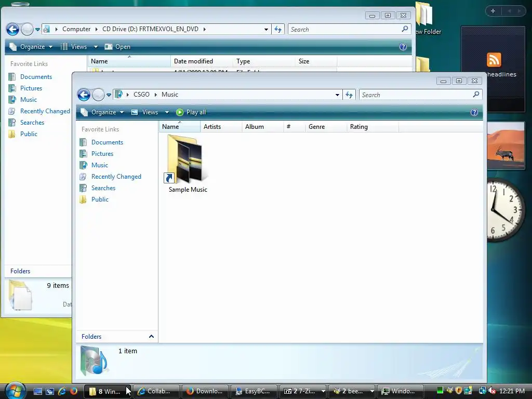Sort by Size column in CD Drive window
Viewport: 532px width, 399px height.
tap(316, 61)
